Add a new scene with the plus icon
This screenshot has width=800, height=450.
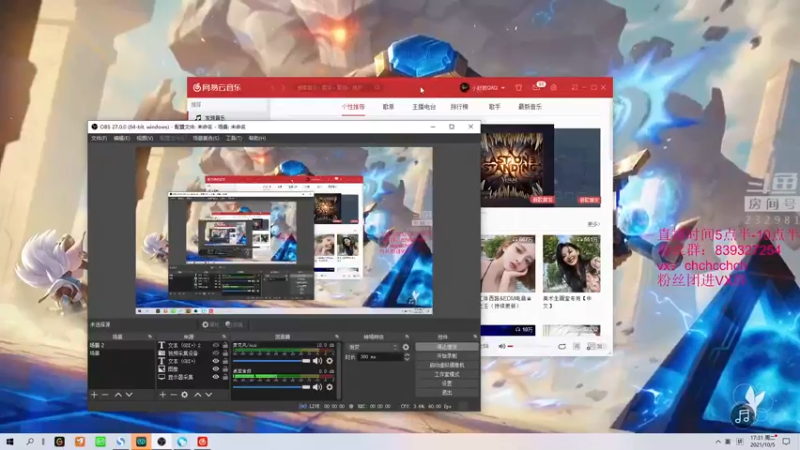tap(94, 394)
